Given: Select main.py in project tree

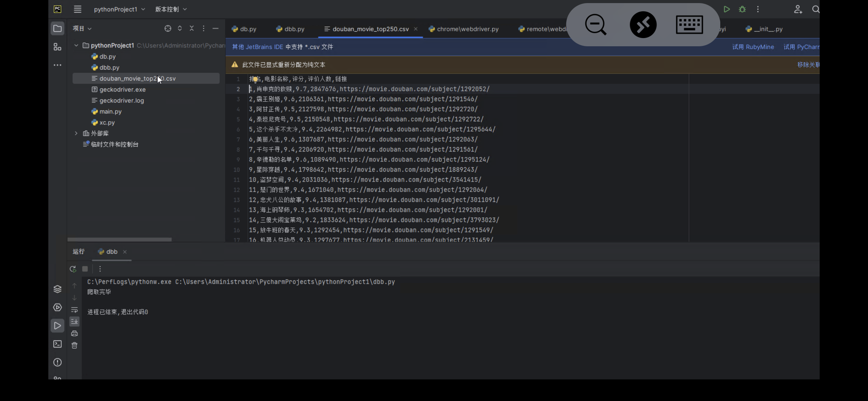Looking at the screenshot, I should (x=146, y=111).
